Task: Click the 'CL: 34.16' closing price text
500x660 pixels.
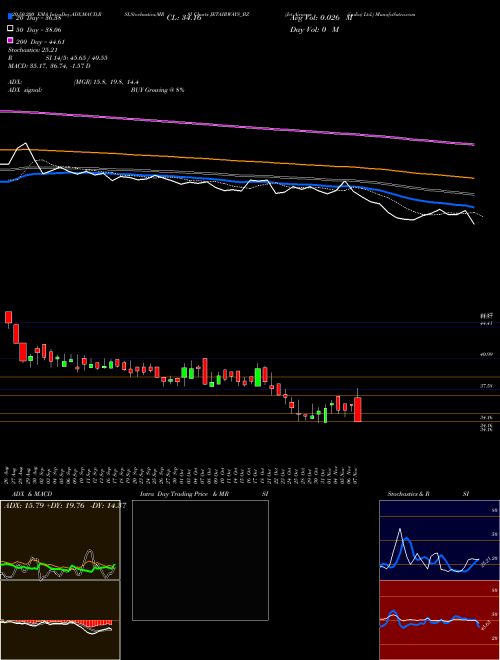Action: pos(184,18)
